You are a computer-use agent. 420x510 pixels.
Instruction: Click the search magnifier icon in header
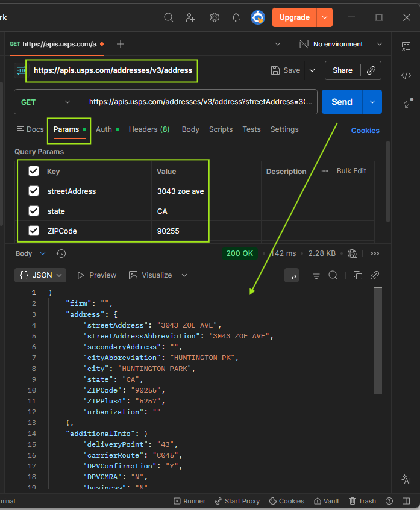(x=169, y=17)
